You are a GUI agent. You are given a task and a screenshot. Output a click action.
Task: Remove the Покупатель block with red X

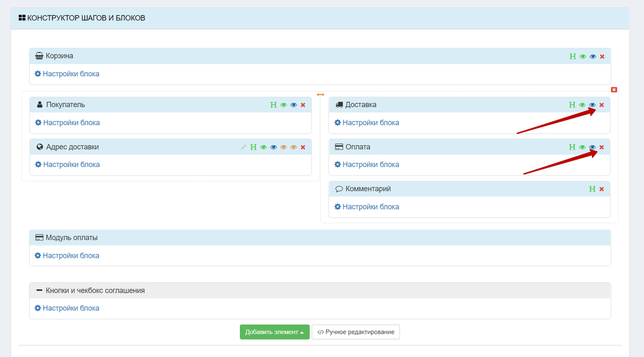[303, 105]
